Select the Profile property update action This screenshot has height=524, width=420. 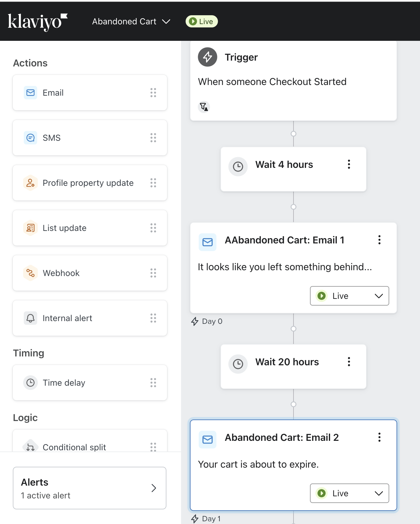[x=90, y=183]
